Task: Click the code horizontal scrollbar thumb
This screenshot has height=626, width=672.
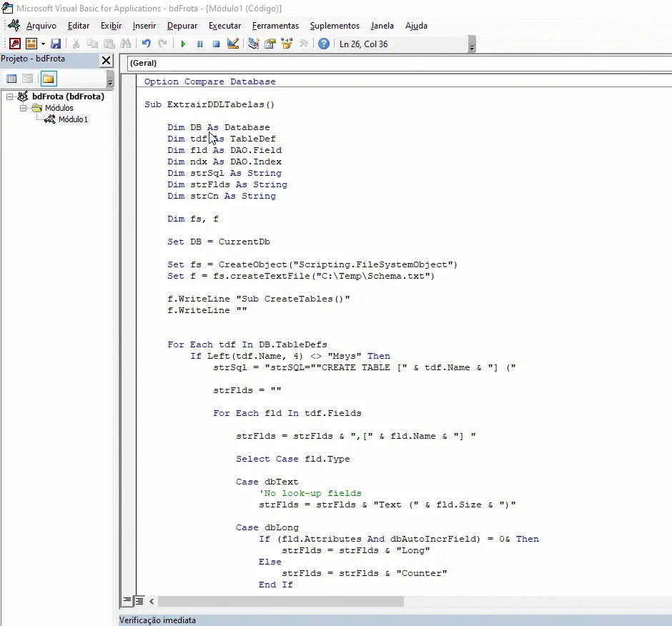Action: click(281, 601)
